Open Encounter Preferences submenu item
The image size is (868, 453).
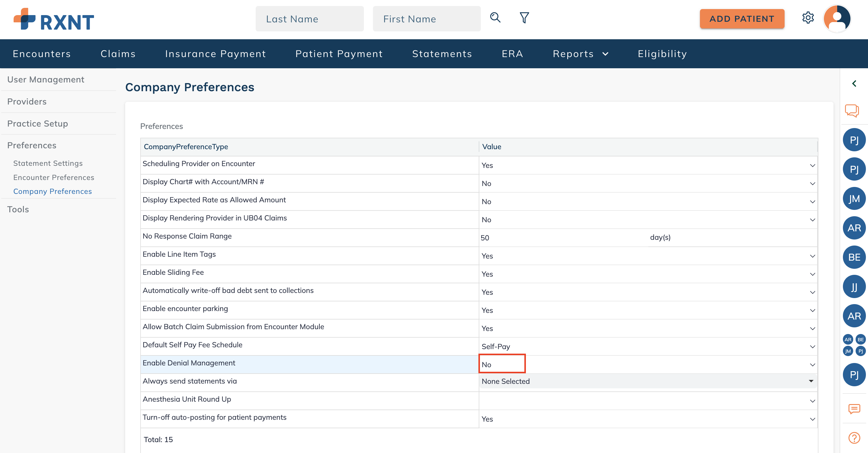(x=53, y=178)
